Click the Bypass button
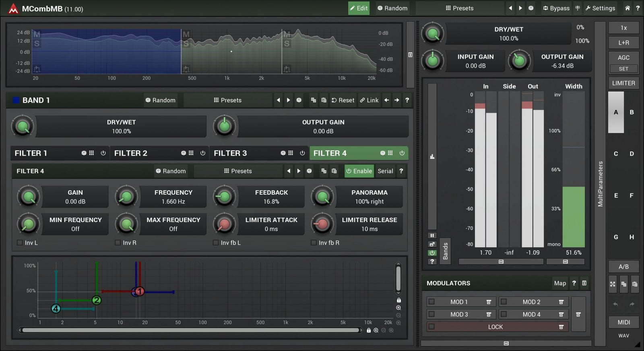This screenshot has width=644, height=351. [556, 8]
